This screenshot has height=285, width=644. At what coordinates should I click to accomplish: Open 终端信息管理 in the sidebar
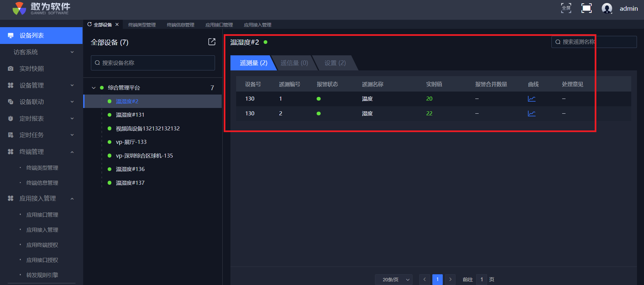click(42, 183)
